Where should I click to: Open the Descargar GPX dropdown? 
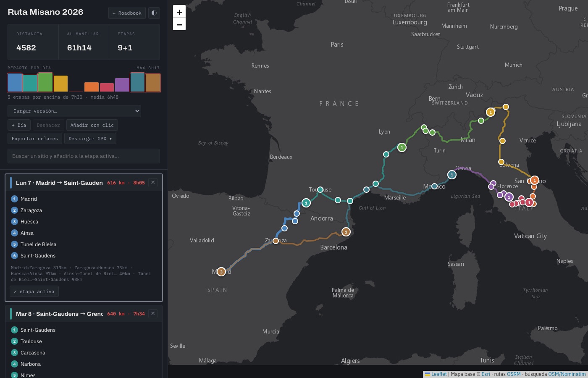(x=90, y=139)
